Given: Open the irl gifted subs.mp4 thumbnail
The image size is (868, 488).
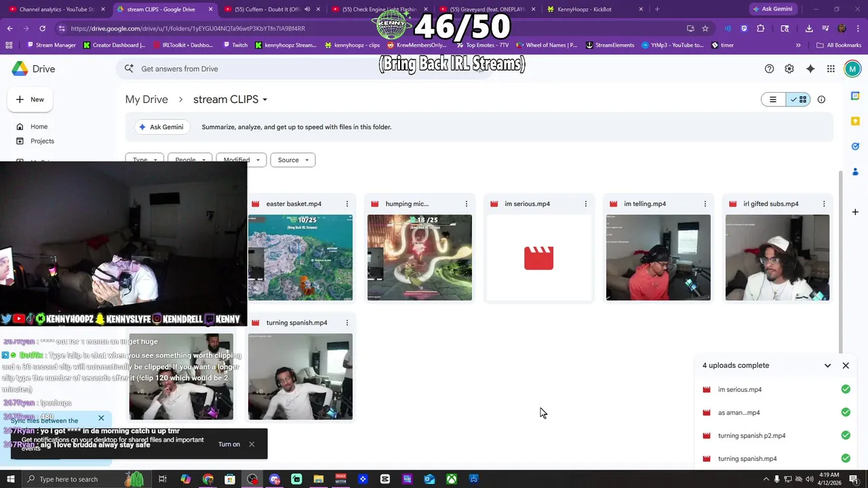Looking at the screenshot, I should (x=777, y=258).
